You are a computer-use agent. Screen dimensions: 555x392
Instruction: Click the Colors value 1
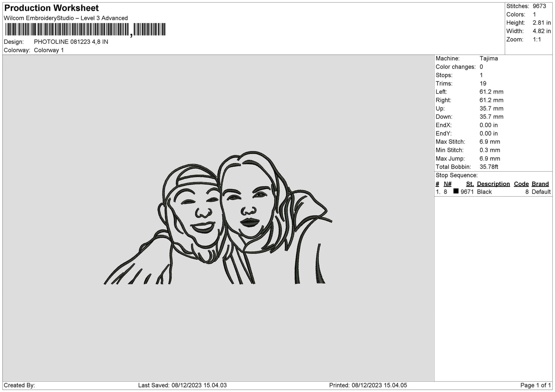click(x=534, y=15)
